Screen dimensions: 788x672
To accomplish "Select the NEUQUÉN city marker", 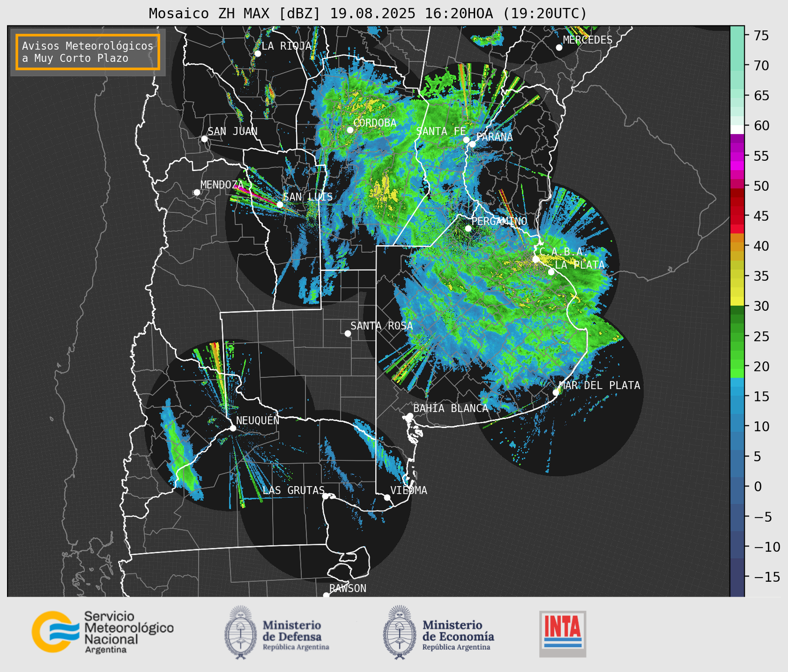I will click(x=233, y=428).
